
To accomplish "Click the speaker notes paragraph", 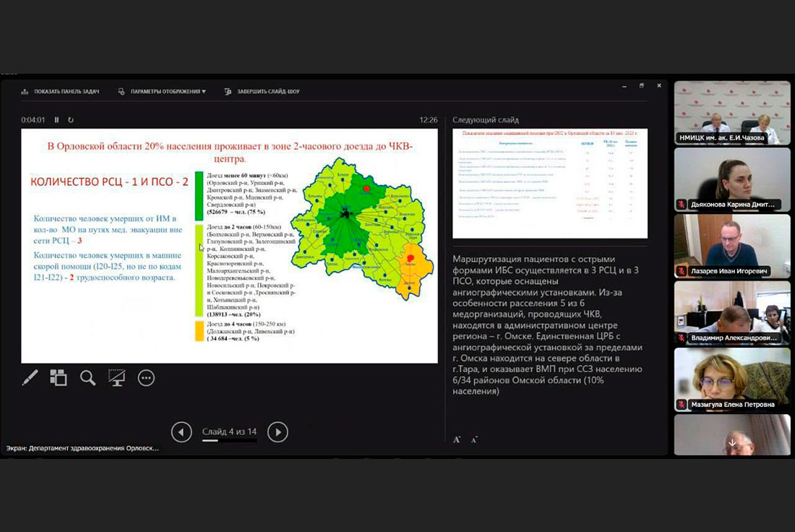I will (x=548, y=325).
